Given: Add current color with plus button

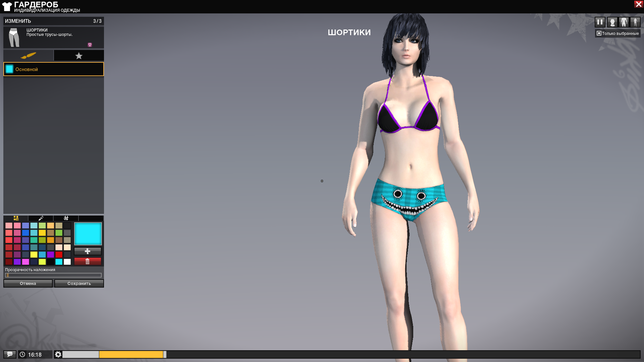Looking at the screenshot, I should coord(88,251).
